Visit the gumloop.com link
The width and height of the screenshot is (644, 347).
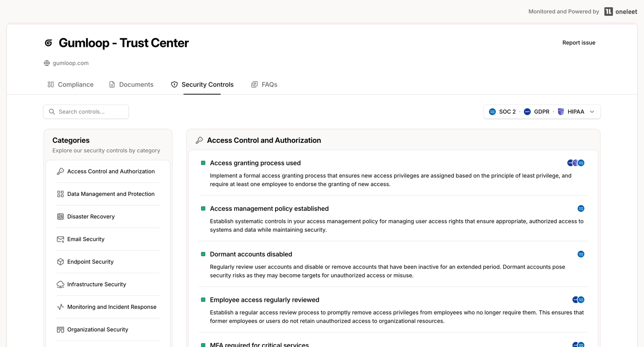pos(71,63)
